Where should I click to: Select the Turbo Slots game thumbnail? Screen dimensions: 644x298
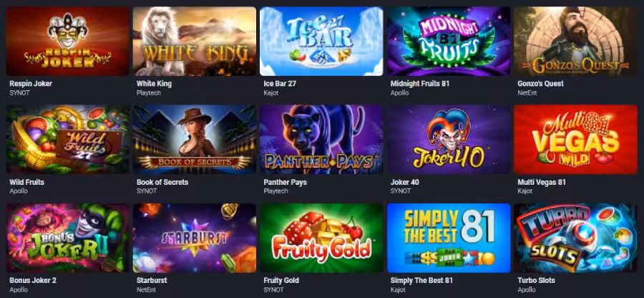point(575,238)
